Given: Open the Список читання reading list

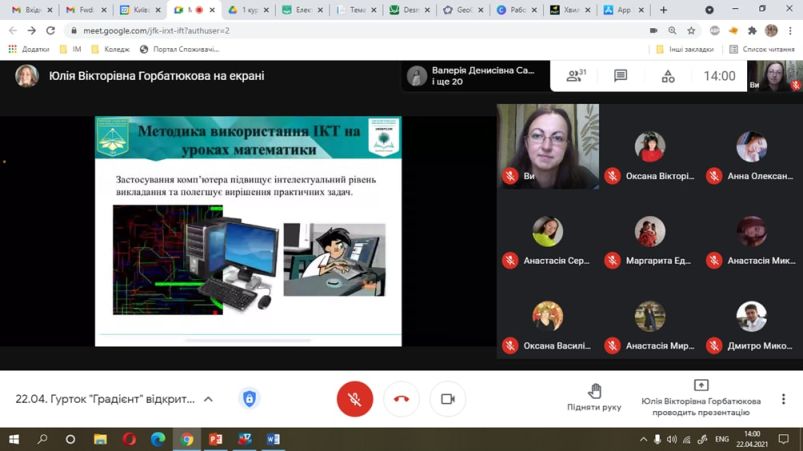Looking at the screenshot, I should (x=762, y=49).
